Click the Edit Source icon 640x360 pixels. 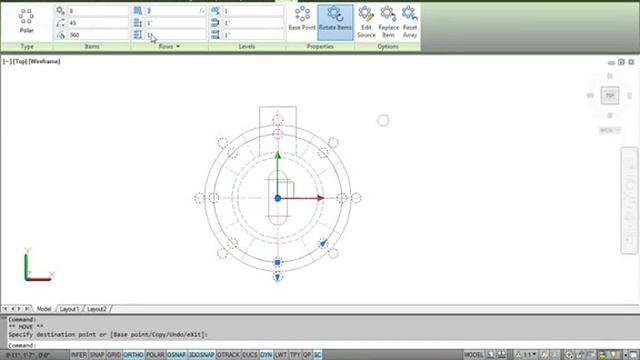(x=366, y=14)
